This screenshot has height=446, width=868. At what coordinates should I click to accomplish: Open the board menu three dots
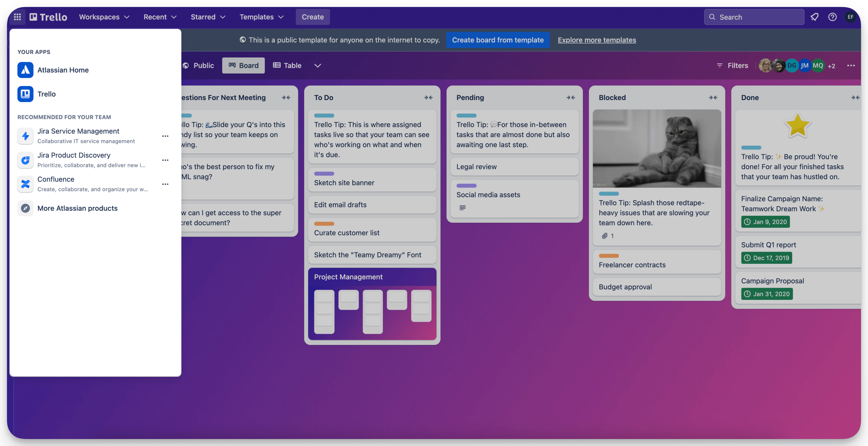point(851,65)
